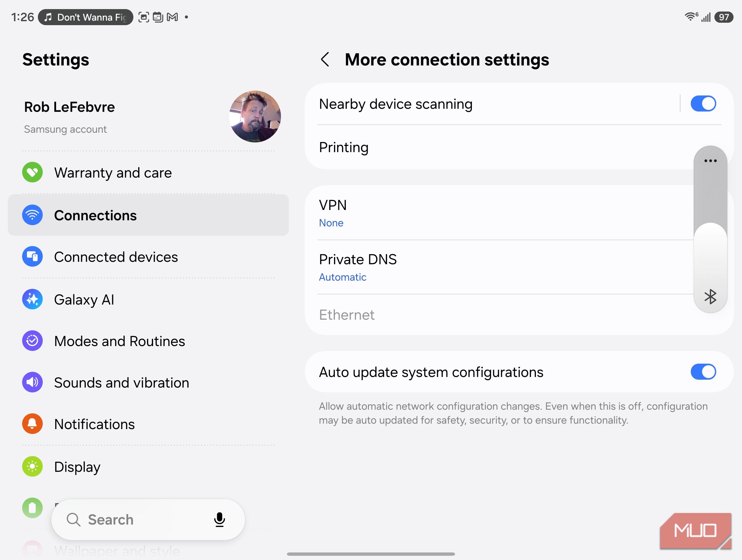The height and width of the screenshot is (560, 742).
Task: Open the Display sun icon
Action: click(32, 466)
